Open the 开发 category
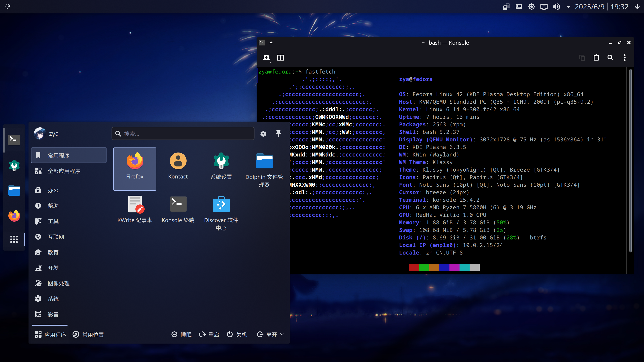The width and height of the screenshot is (644, 362). pos(69,268)
